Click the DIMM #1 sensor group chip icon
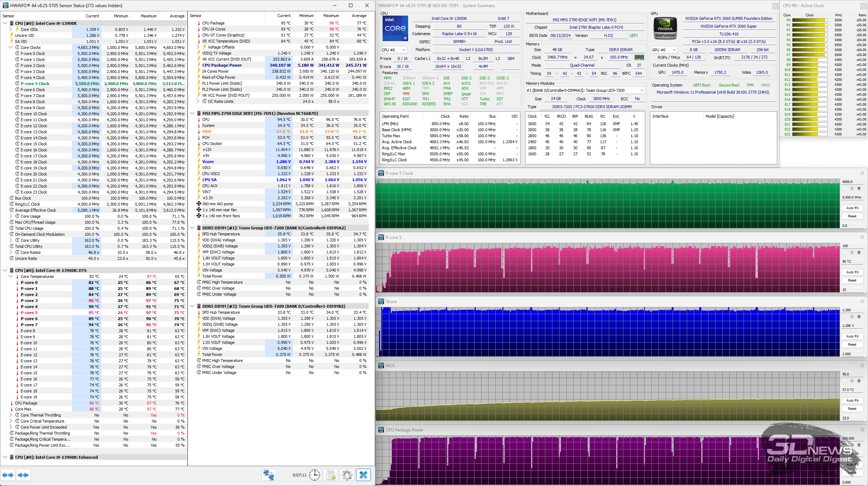The width and height of the screenshot is (868, 486). tap(199, 228)
